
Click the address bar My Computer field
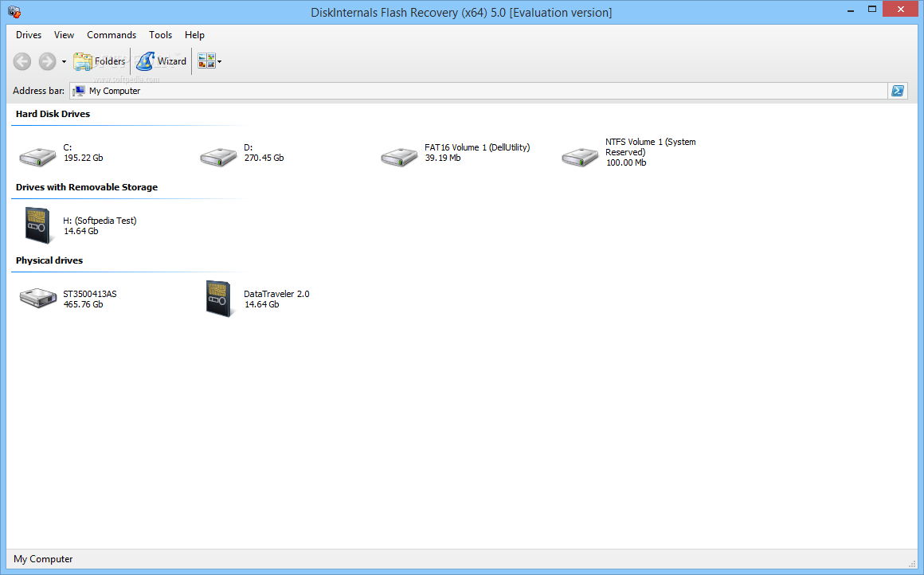479,91
